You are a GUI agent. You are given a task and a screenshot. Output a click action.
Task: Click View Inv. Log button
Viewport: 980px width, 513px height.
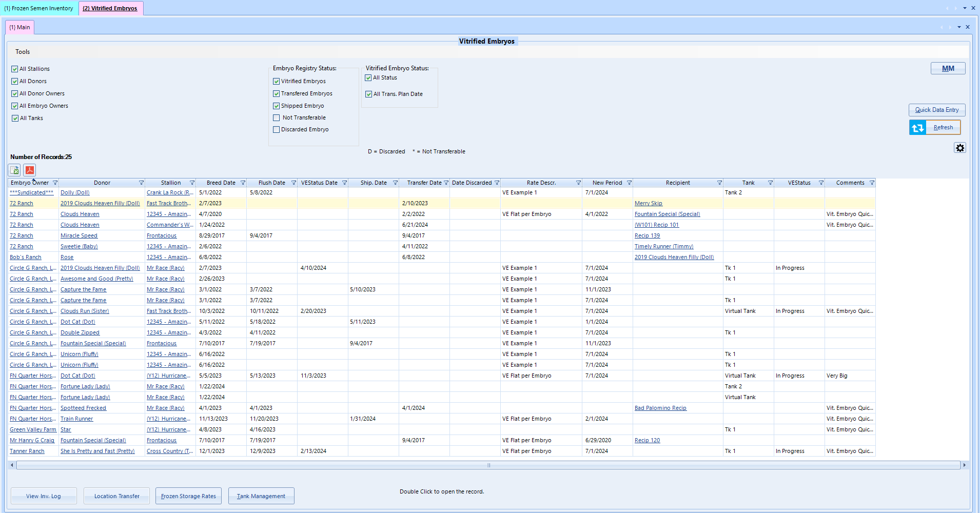click(44, 496)
